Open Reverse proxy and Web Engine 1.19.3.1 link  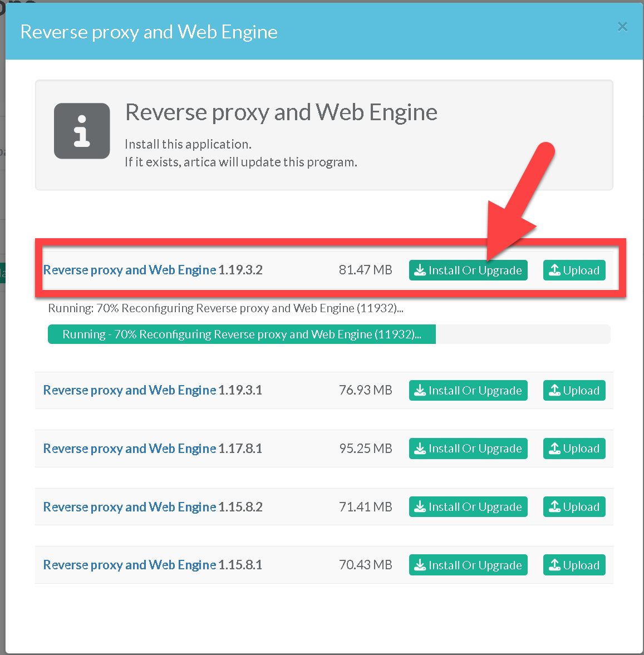pos(130,390)
